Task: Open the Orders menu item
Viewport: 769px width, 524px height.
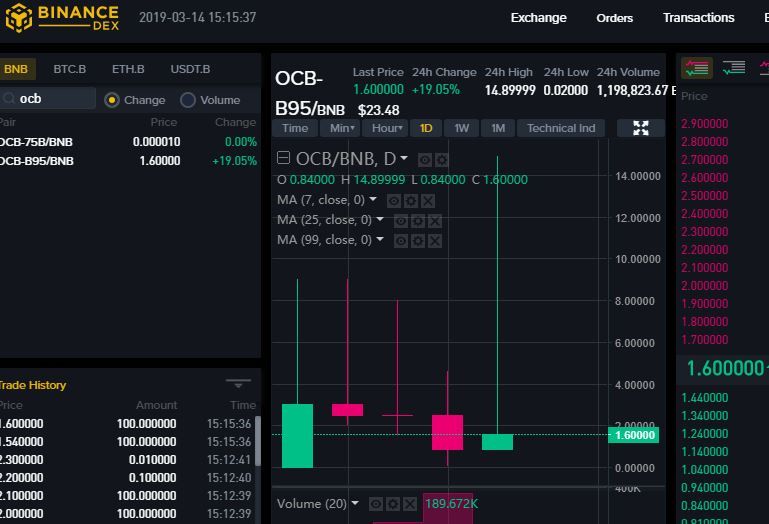Action: 615,18
